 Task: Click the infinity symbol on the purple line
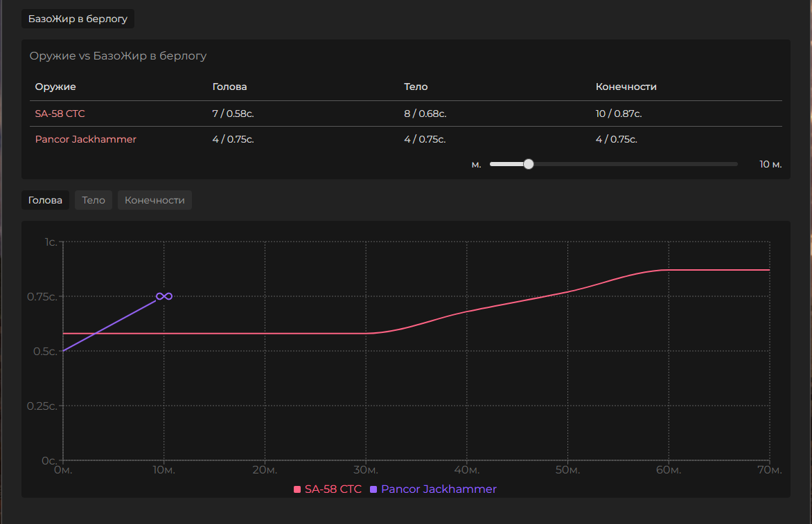coord(164,296)
